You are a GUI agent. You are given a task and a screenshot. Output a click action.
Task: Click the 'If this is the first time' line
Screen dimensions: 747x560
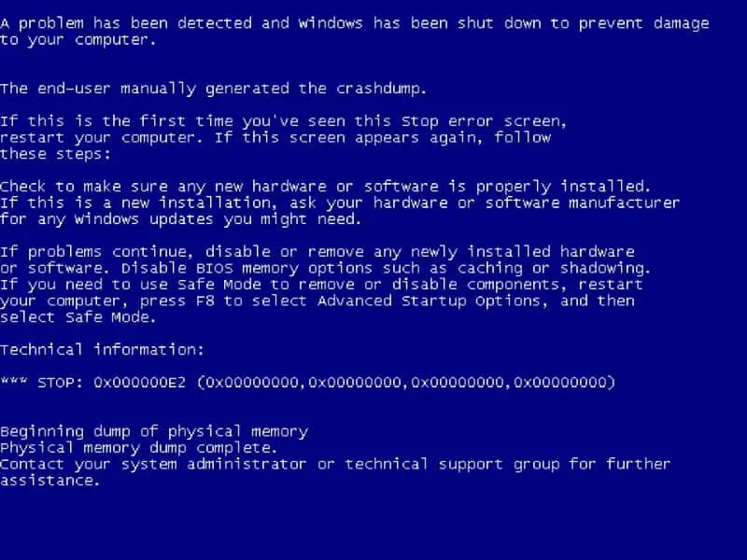point(284,121)
